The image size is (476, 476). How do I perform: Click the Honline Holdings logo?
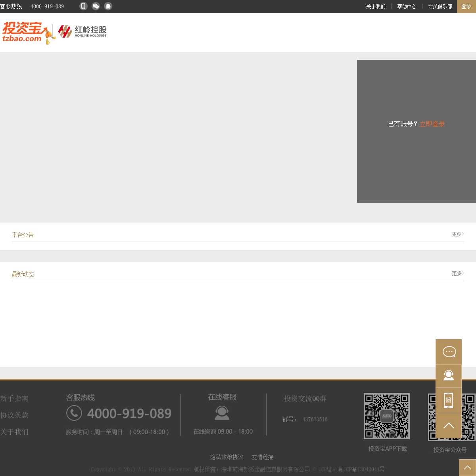click(x=83, y=32)
